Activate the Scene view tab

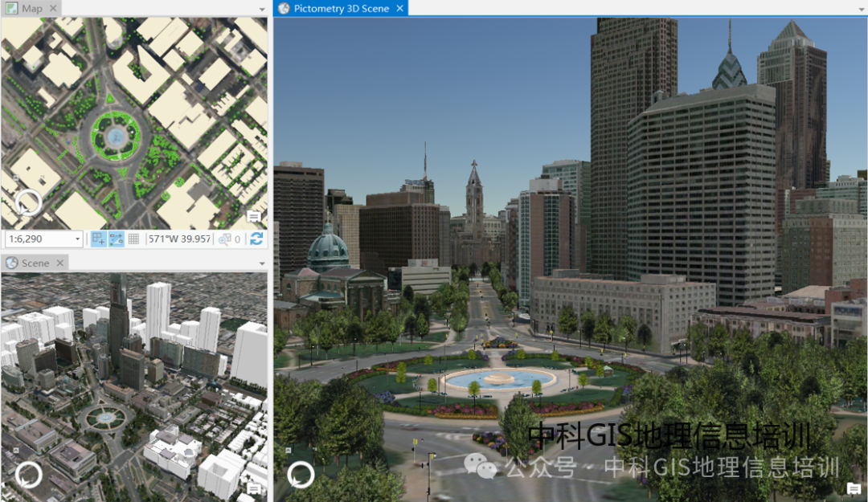pos(35,263)
